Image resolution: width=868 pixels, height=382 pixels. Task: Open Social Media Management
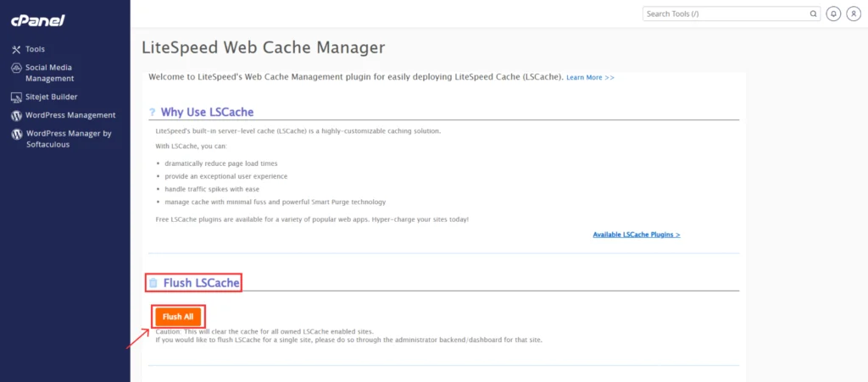click(x=48, y=73)
